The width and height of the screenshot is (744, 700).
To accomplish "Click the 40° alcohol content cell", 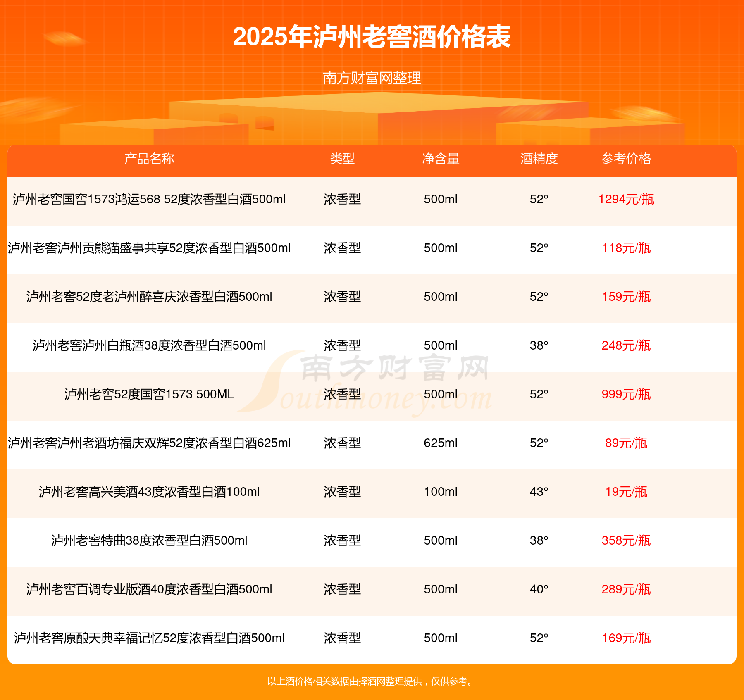I will click(539, 589).
